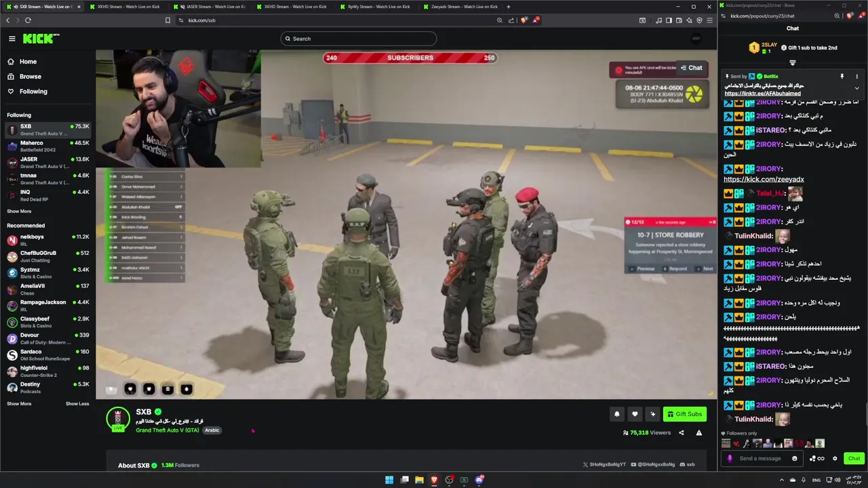
Task: Switch to the RpWy Stream tab
Action: point(376,7)
